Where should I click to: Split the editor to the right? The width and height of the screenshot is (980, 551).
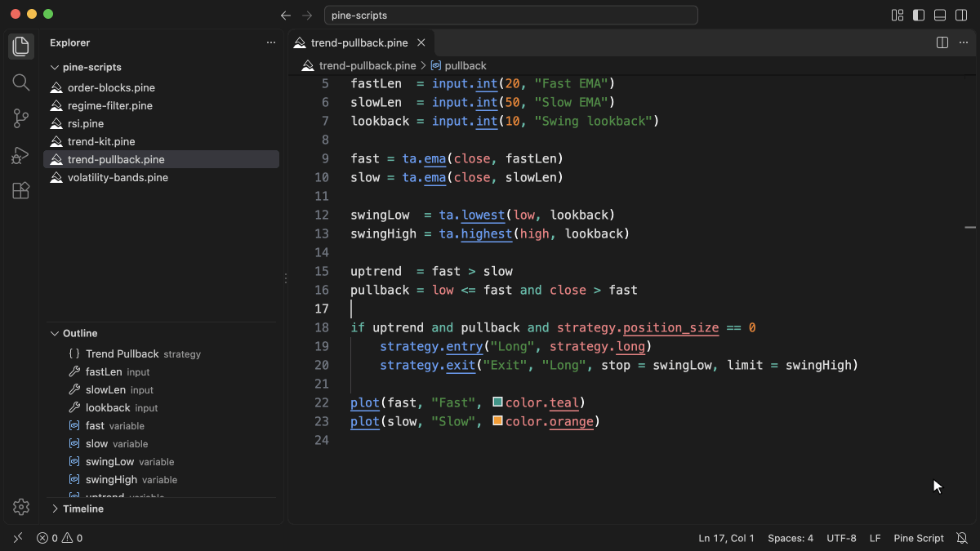pos(942,42)
